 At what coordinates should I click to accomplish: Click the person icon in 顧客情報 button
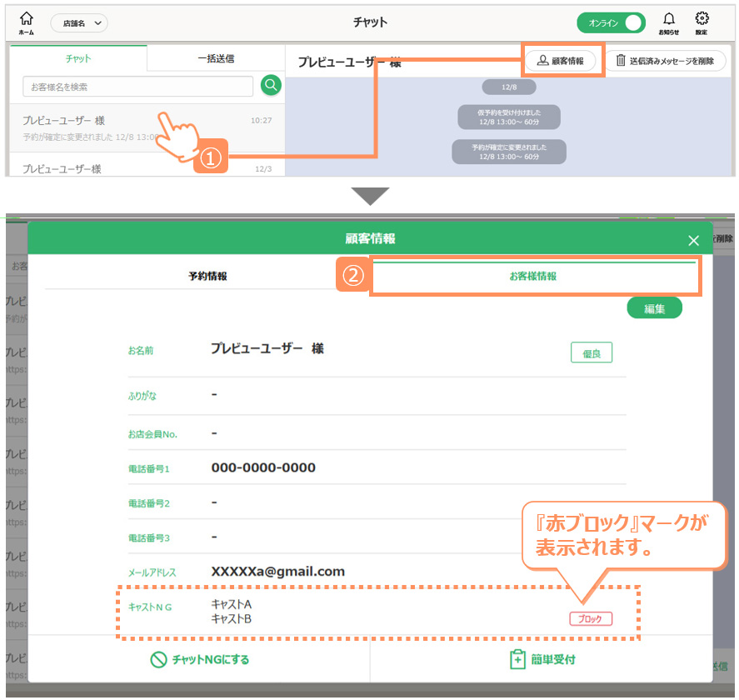(542, 61)
